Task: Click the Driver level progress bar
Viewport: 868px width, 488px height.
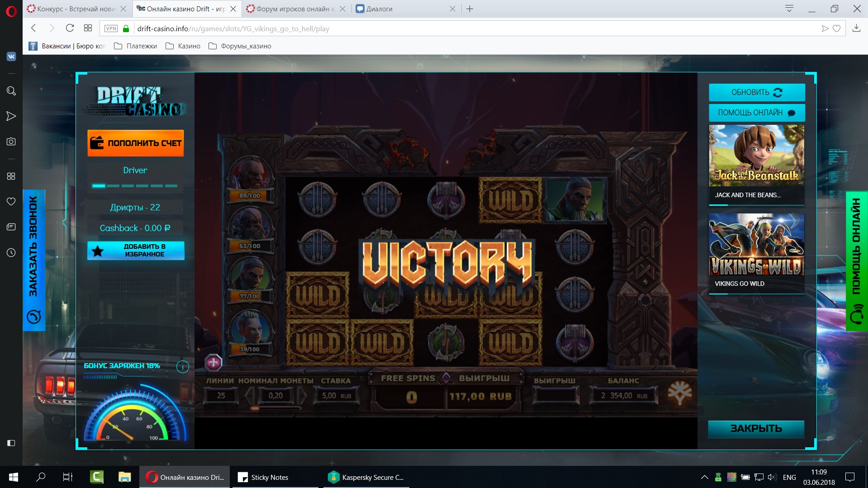Action: point(135,186)
